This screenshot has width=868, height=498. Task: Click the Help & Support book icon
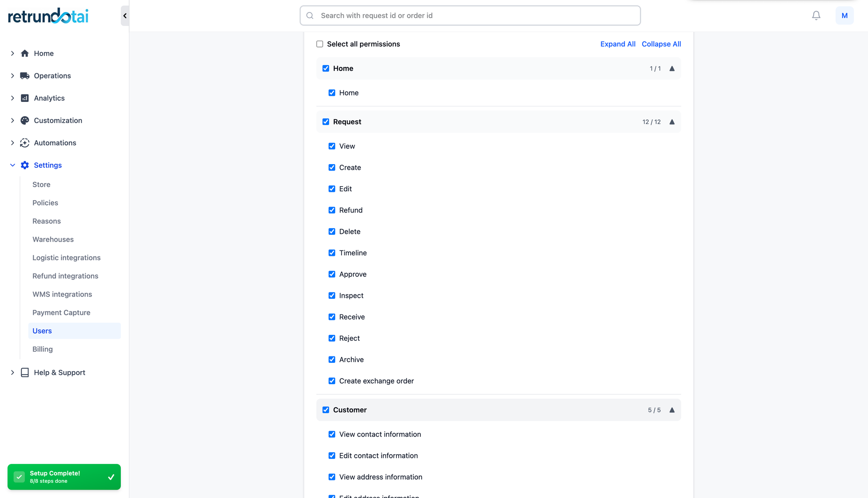25,373
